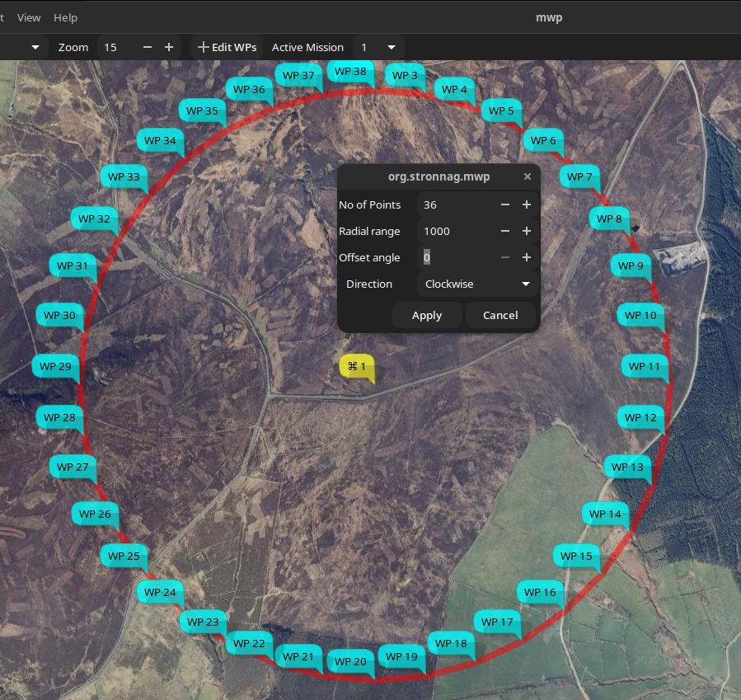Select waypoint marker WP 7
This screenshot has width=741, height=700.
tap(579, 176)
